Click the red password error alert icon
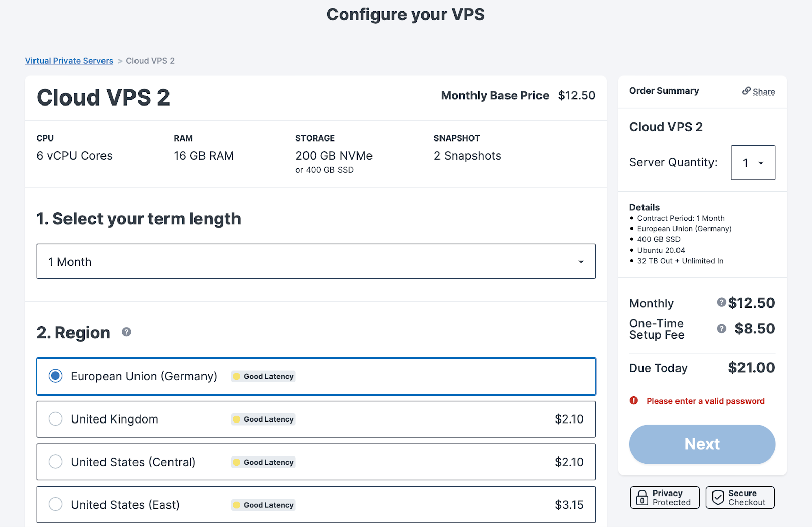Image resolution: width=812 pixels, height=527 pixels. click(634, 401)
